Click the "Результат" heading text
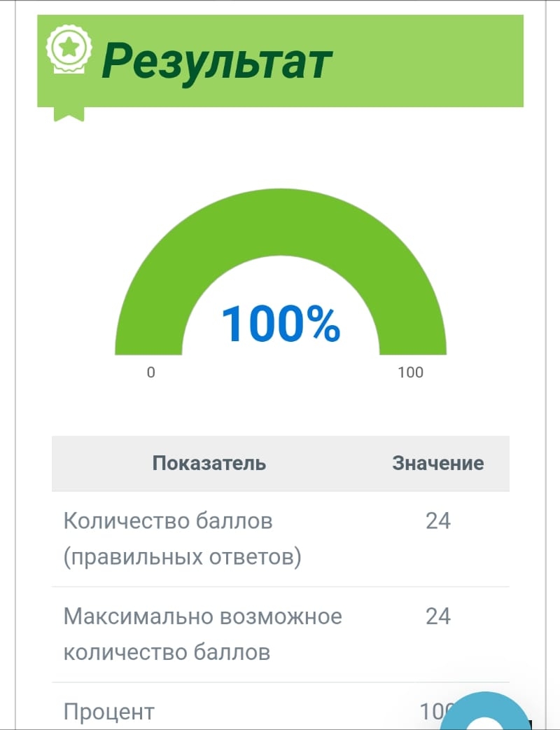 (x=217, y=61)
